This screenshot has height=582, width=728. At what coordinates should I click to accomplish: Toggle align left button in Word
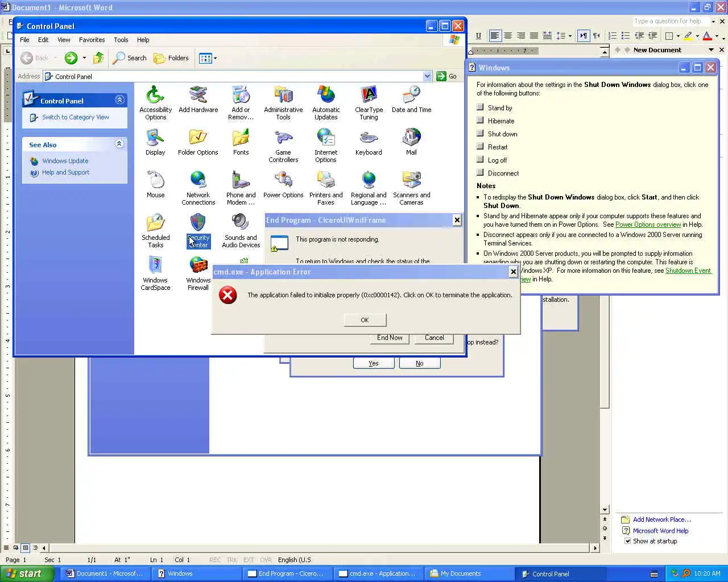pos(495,36)
